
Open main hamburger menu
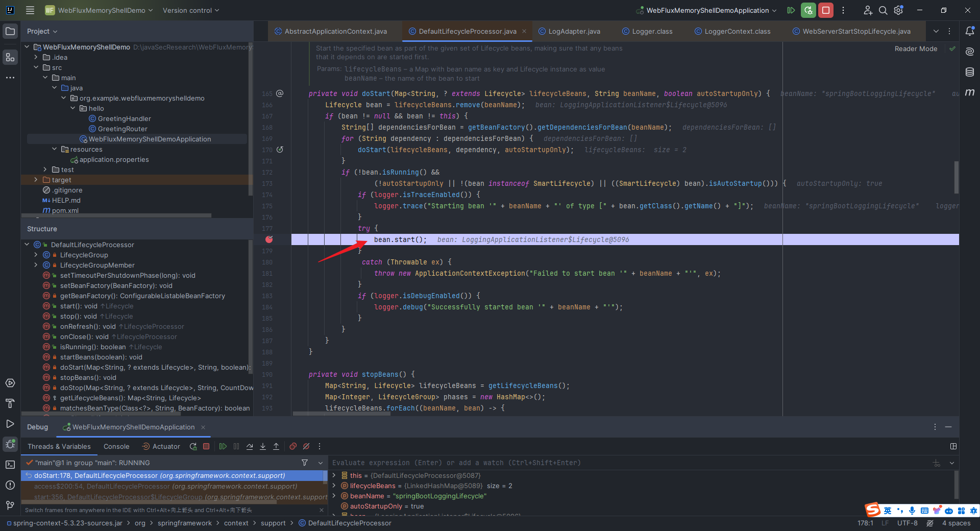point(30,10)
